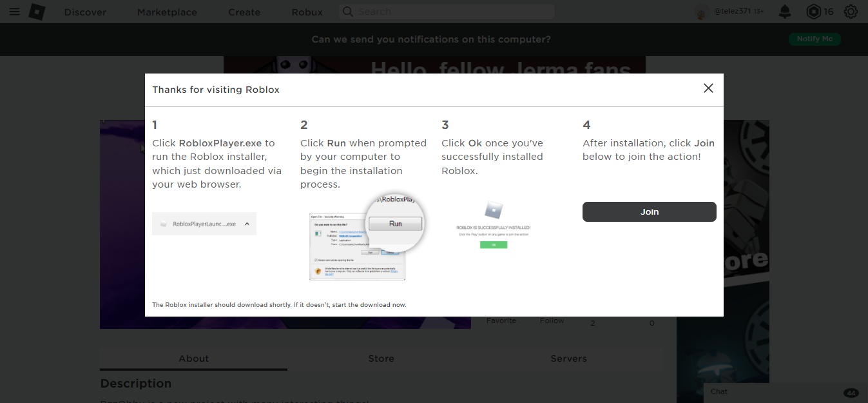This screenshot has width=868, height=403.
Task: Click the search magnifier icon
Action: [348, 12]
